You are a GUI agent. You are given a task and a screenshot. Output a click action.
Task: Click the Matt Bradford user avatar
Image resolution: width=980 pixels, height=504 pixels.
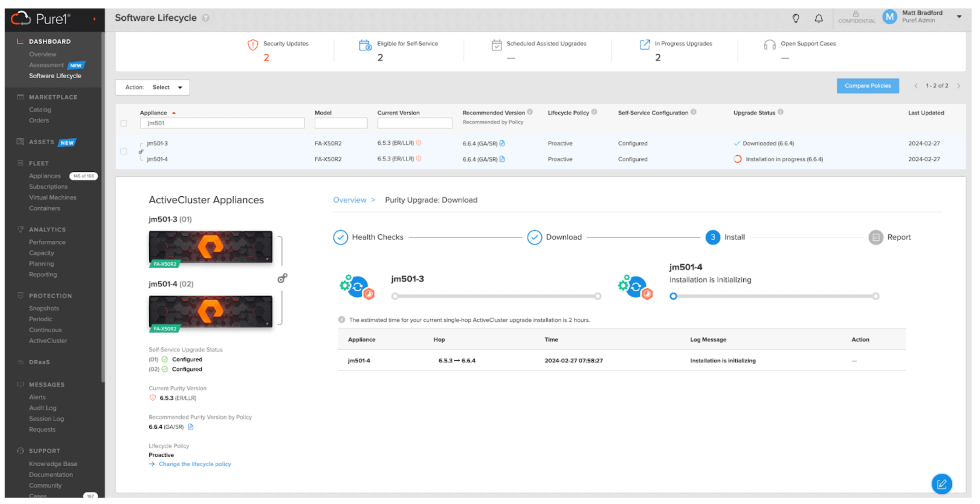point(890,17)
